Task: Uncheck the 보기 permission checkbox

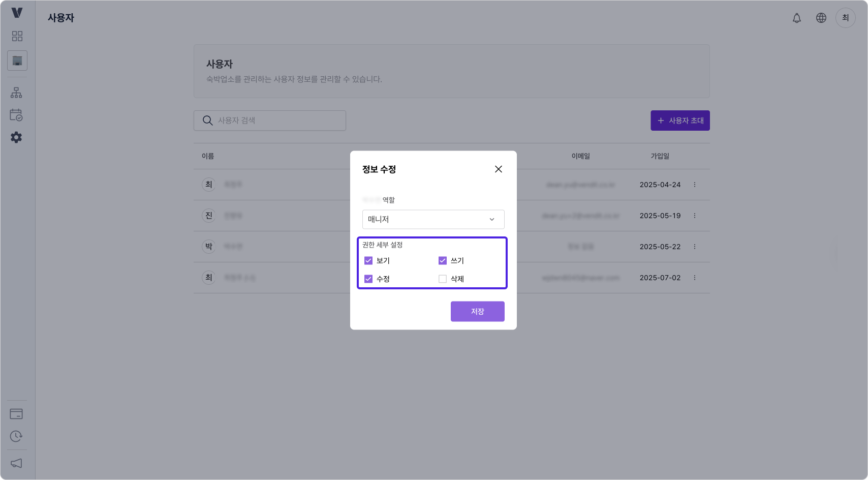Action: click(x=368, y=260)
